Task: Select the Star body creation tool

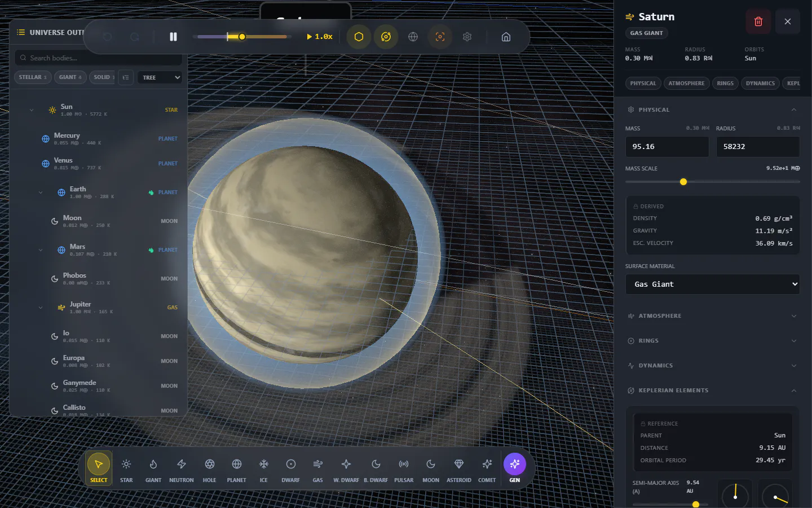Action: point(126,470)
